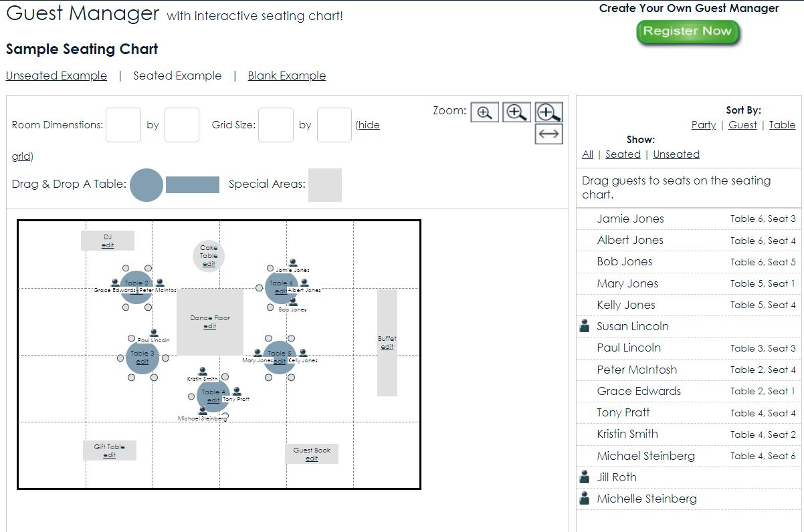Click the fit-width double arrow icon
This screenshot has height=532, width=804.
(x=549, y=134)
